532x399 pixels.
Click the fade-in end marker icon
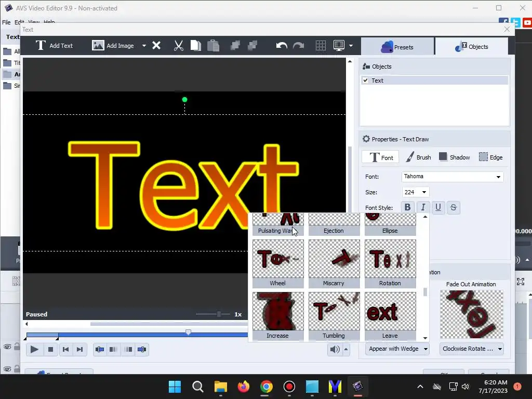tap(113, 349)
